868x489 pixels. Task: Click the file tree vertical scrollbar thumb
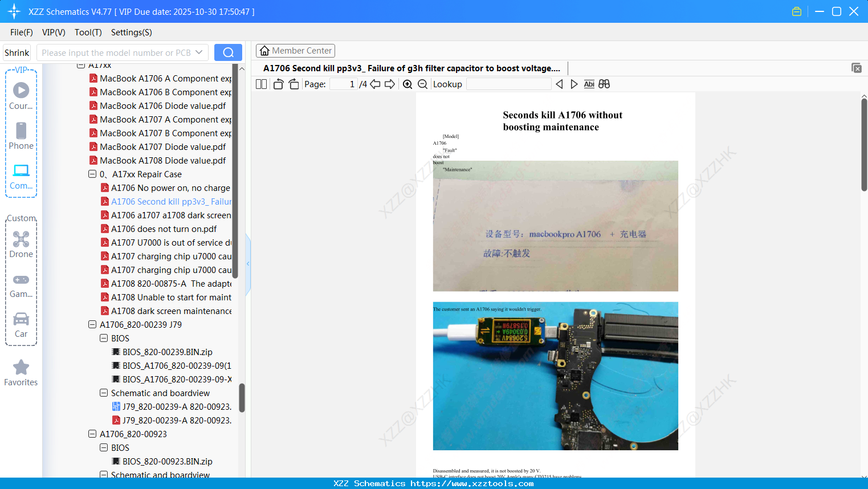pos(242,397)
